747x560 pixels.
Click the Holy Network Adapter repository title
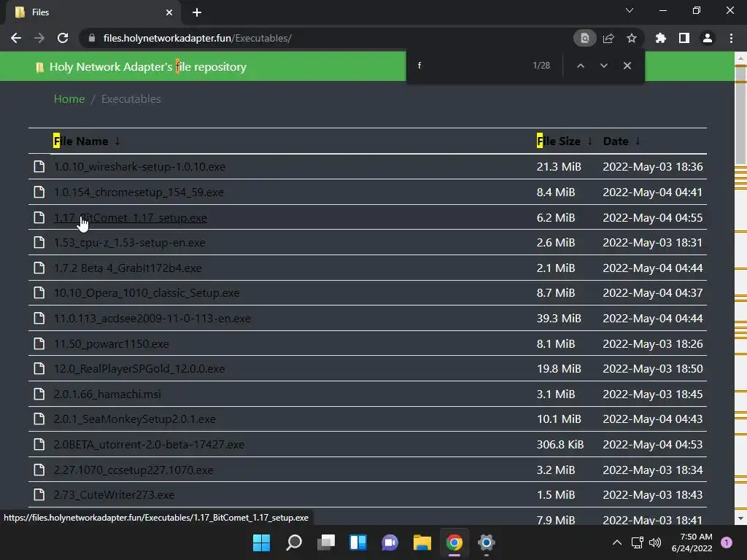click(x=147, y=66)
